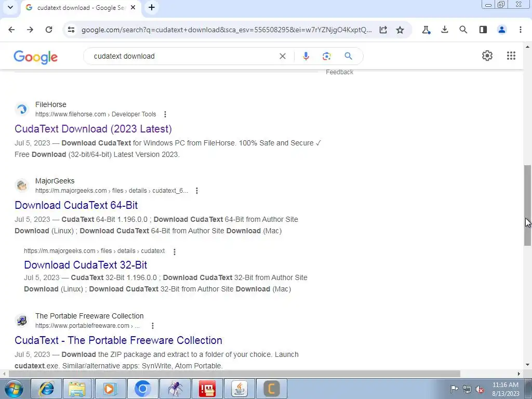Open the red exclamation app in taskbar
This screenshot has height=399, width=532.
point(207,389)
